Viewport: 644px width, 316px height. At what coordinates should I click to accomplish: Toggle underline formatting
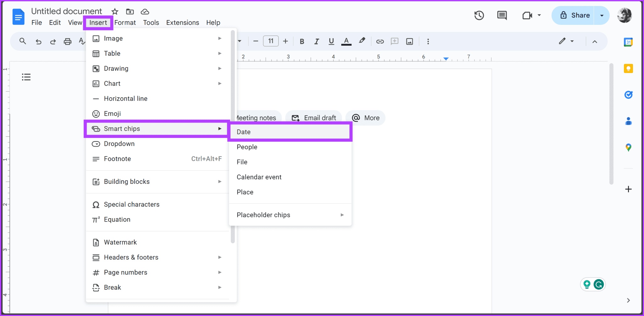[331, 41]
